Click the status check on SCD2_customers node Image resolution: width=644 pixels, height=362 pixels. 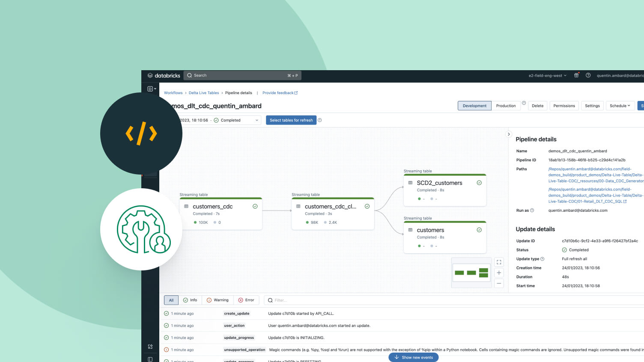(479, 183)
